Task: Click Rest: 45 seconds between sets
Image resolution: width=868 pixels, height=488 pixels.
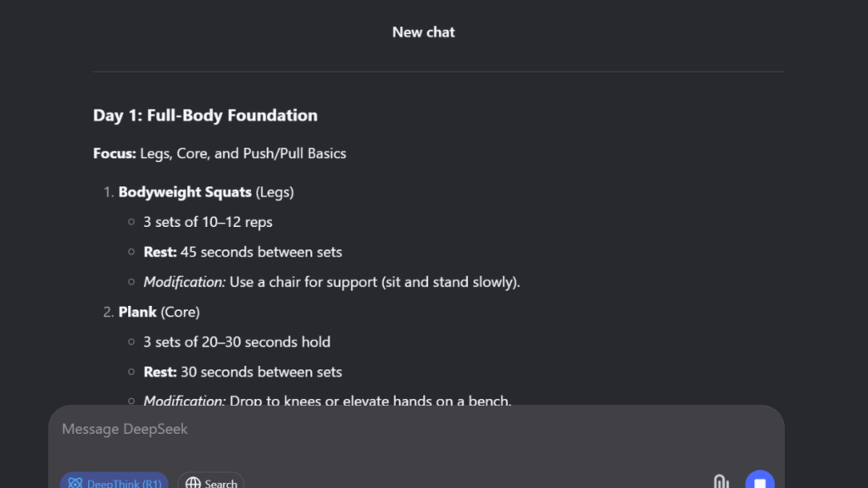Action: [242, 252]
